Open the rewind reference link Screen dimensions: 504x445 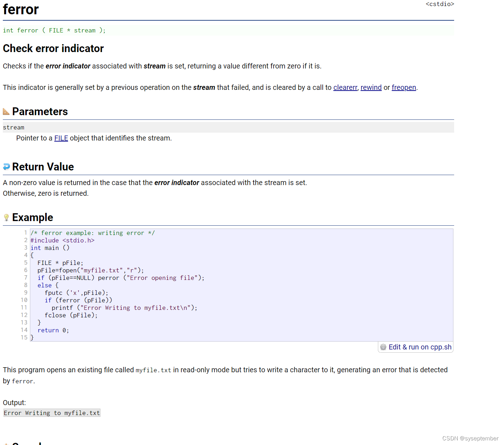click(371, 87)
